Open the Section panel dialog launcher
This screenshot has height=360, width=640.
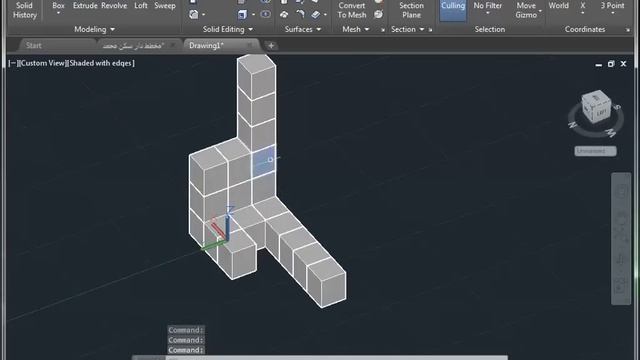(x=430, y=30)
